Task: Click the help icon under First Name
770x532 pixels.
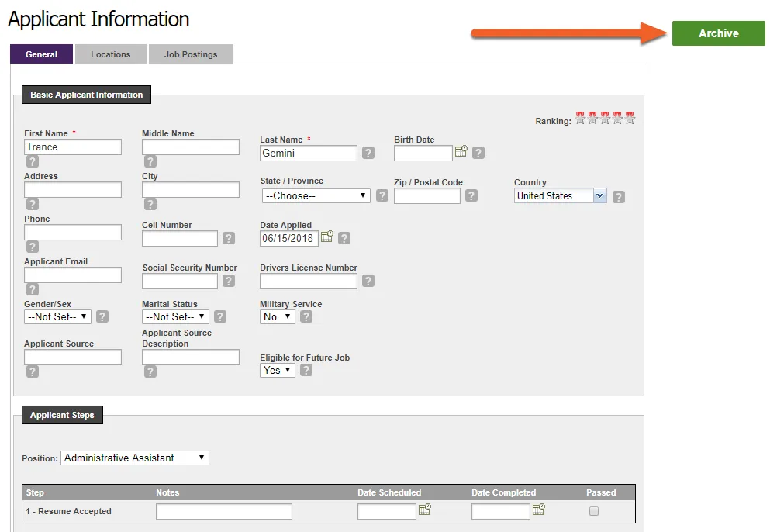Action: coord(33,161)
